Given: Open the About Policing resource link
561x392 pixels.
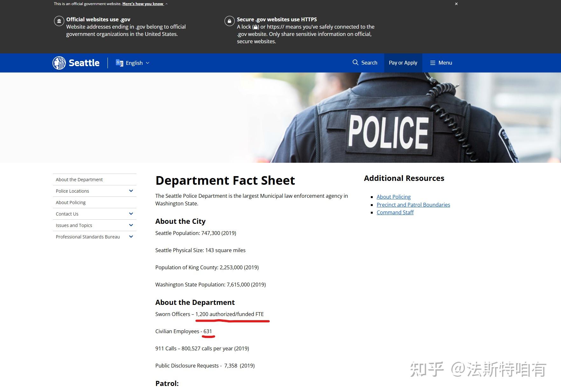Looking at the screenshot, I should pyautogui.click(x=393, y=197).
